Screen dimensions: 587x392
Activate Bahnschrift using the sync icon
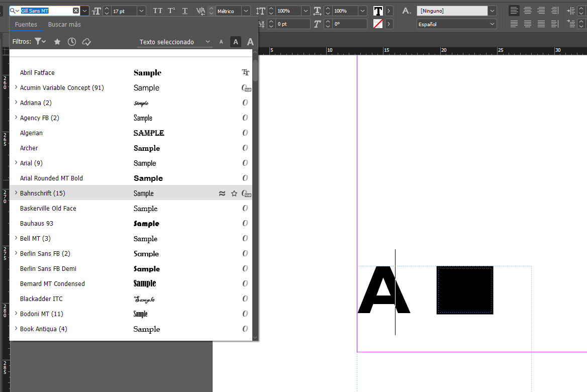click(222, 193)
